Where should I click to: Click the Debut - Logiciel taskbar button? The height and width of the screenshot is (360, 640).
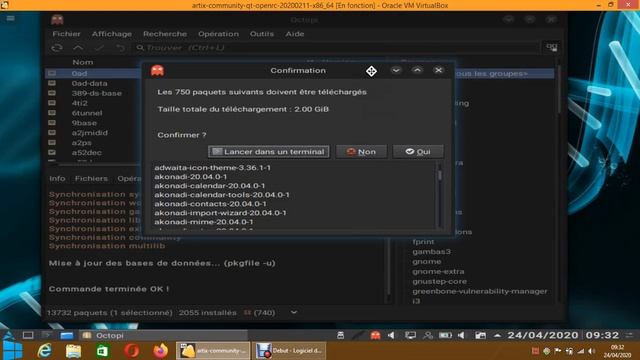pyautogui.click(x=289, y=351)
